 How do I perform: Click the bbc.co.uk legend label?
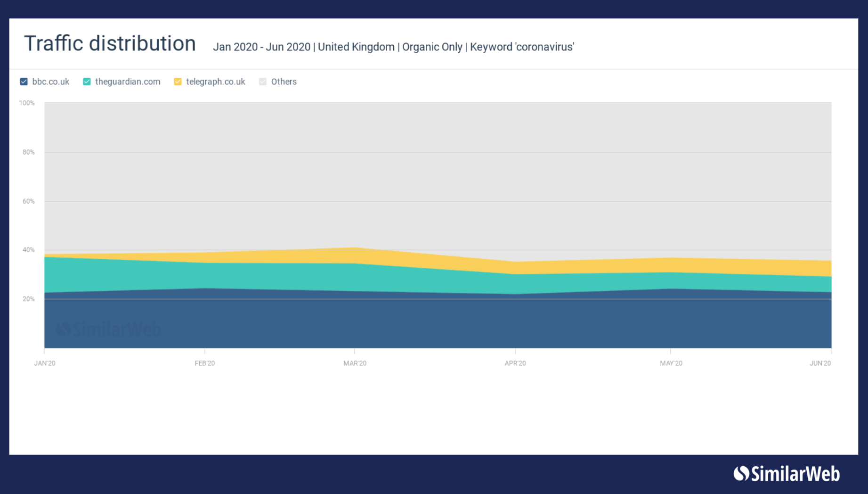tap(51, 82)
